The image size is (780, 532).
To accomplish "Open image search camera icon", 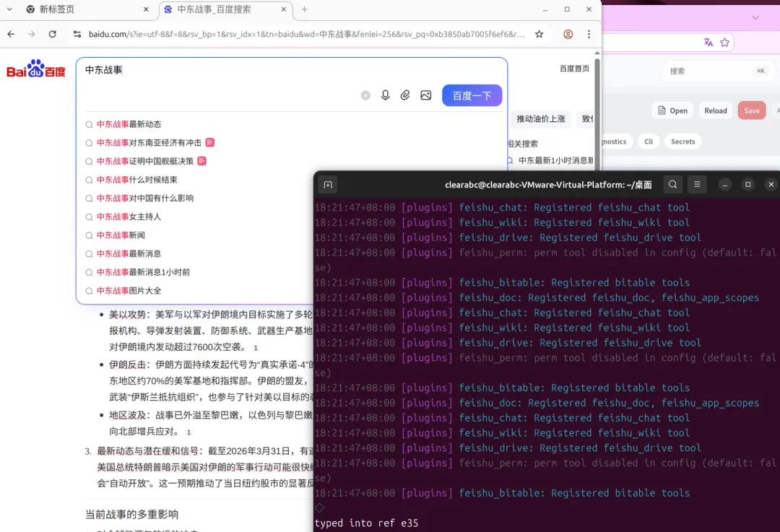I will pos(426,95).
